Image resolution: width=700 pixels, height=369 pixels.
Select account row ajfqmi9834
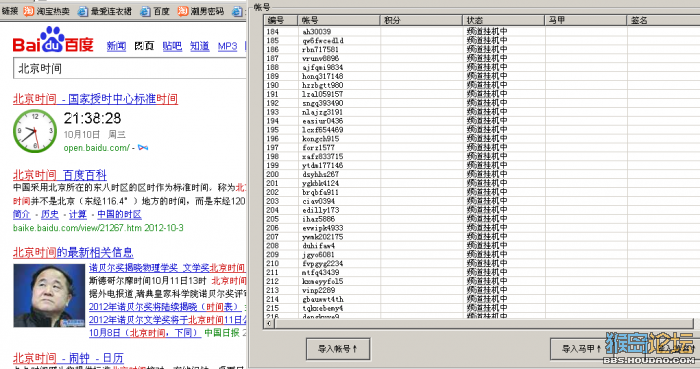[482, 67]
